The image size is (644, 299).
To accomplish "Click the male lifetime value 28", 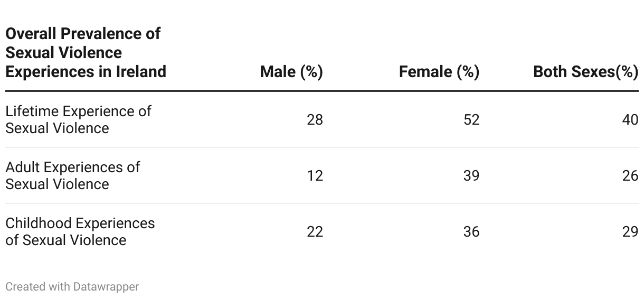I will click(x=315, y=120).
